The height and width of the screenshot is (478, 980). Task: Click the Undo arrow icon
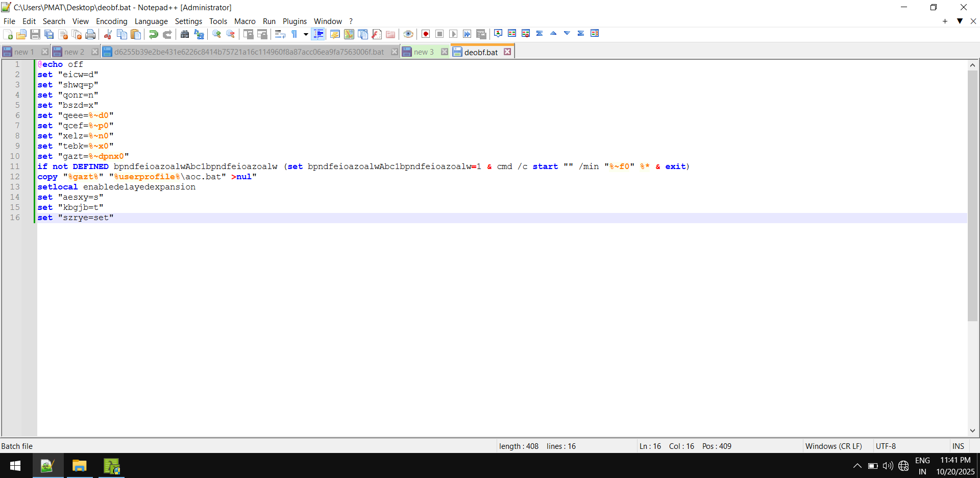153,34
